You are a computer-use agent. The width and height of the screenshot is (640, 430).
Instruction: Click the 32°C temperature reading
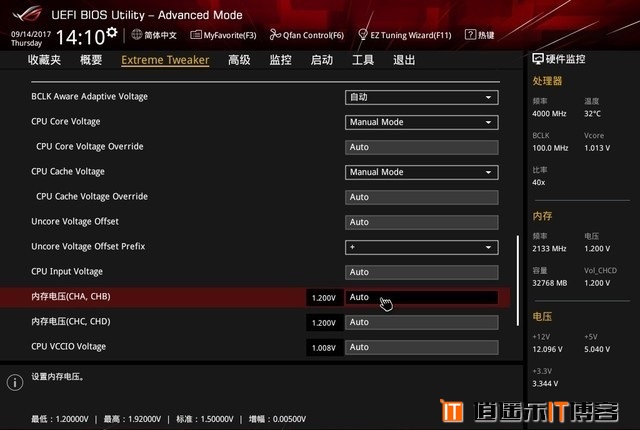pos(592,114)
